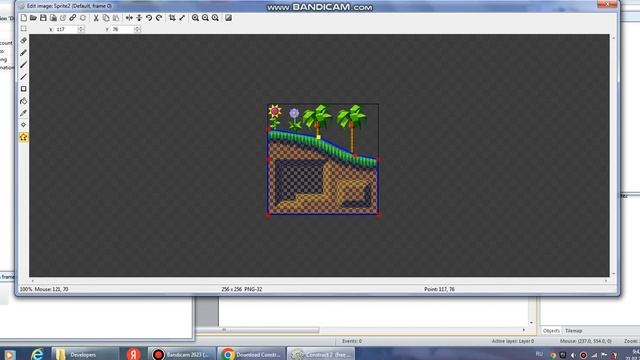This screenshot has width=640, height=360.
Task: Click the Zoom out magnifier icon
Action: tap(205, 18)
